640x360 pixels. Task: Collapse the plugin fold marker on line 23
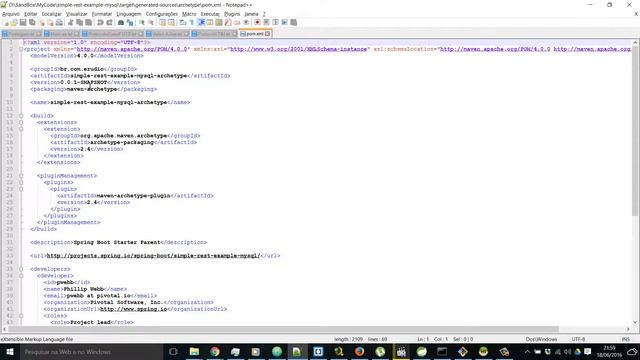coord(21,189)
